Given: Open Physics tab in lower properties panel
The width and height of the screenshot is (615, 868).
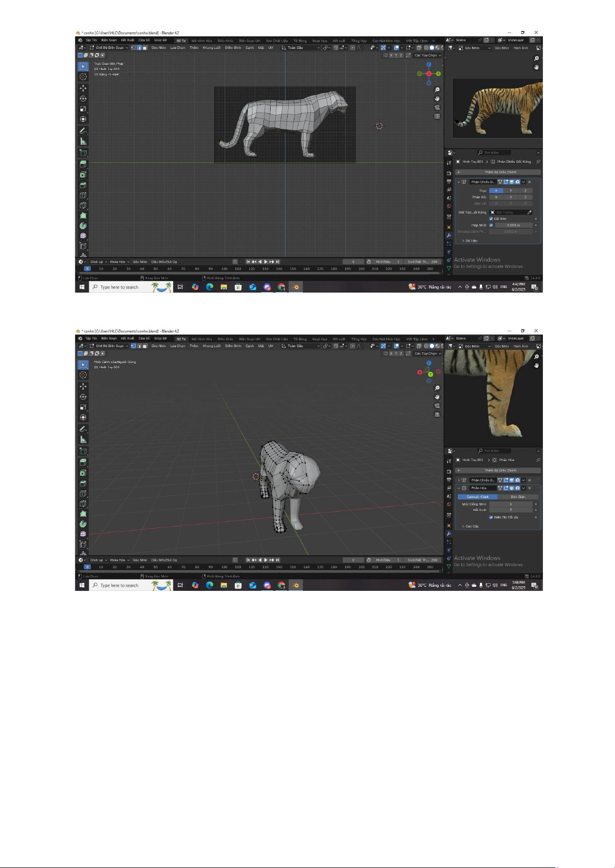Looking at the screenshot, I should pyautogui.click(x=449, y=550).
